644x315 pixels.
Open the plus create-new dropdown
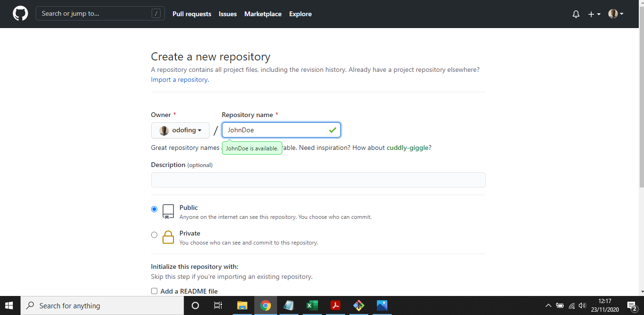tap(594, 14)
